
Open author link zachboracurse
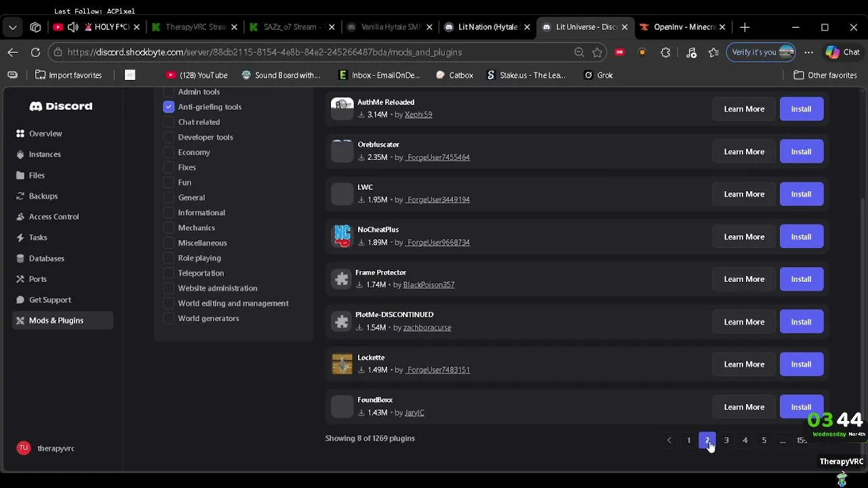point(427,327)
